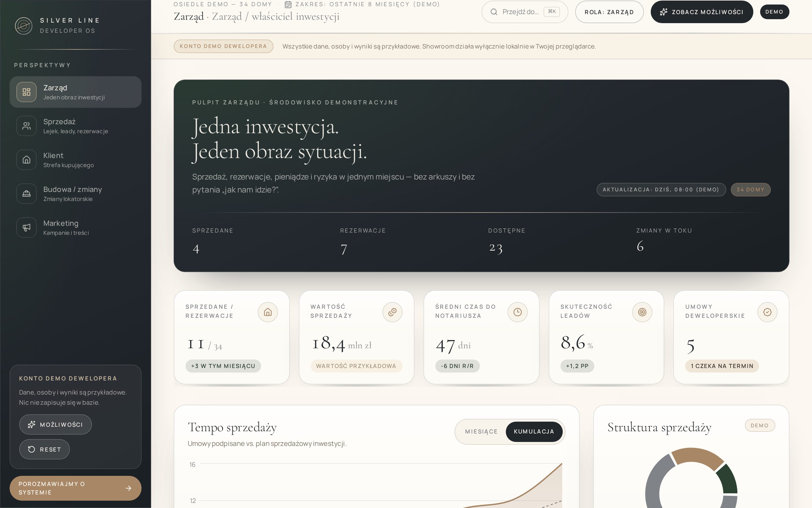This screenshot has width=812, height=508.
Task: Click the Wartość przykładowa tag
Action: click(x=356, y=366)
